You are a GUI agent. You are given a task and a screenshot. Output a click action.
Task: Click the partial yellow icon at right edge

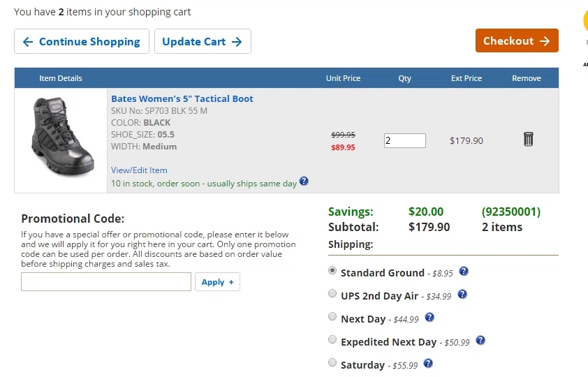pyautogui.click(x=585, y=21)
